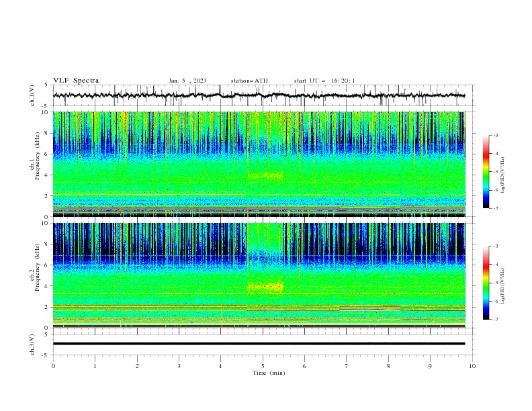
Task: Click the time axis tick label '2'
Action: tap(137, 366)
